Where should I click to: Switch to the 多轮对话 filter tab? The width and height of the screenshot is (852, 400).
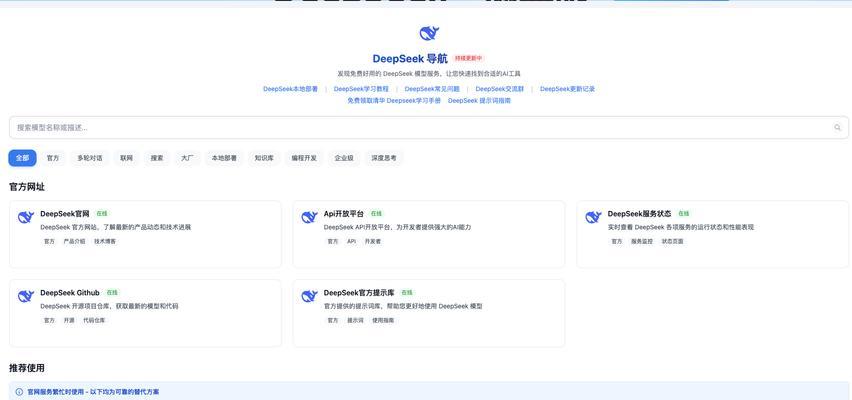(90, 158)
